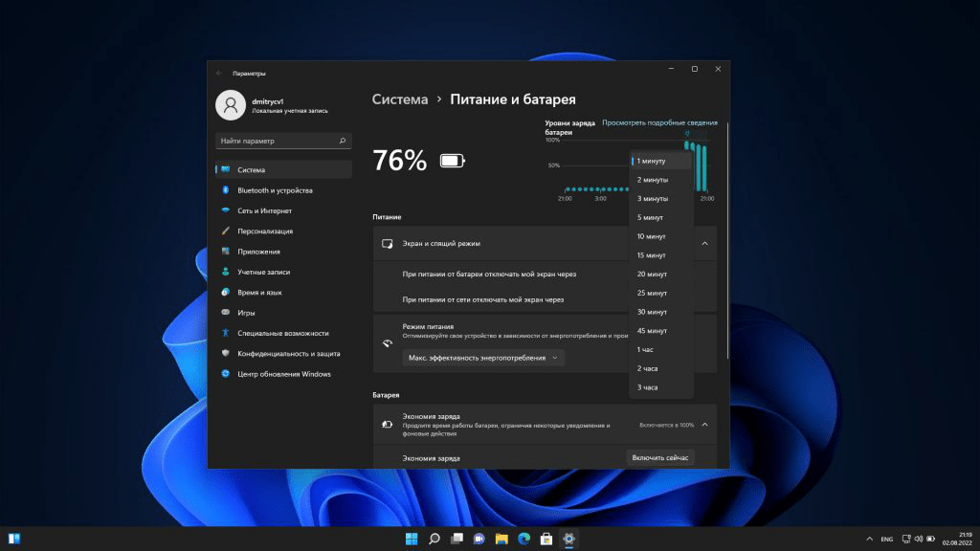The height and width of the screenshot is (551, 980).
Task: Click the battery icon next to 76%
Action: pos(454,162)
